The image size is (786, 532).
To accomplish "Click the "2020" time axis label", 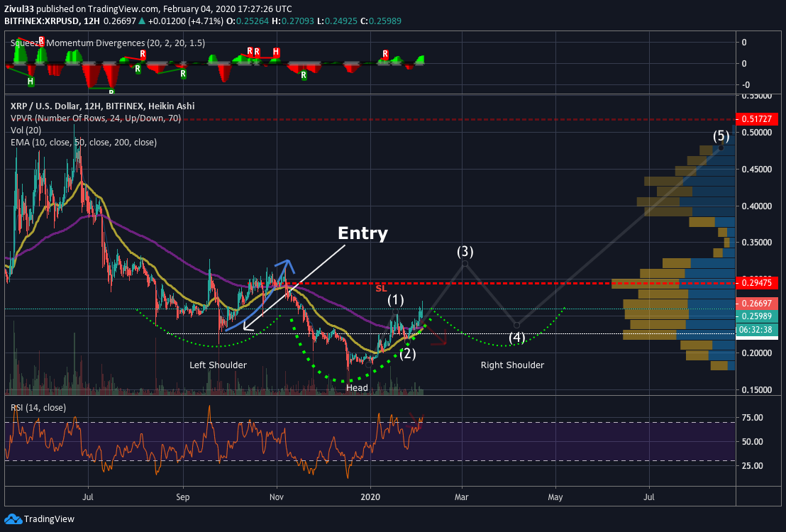I will 370,497.
